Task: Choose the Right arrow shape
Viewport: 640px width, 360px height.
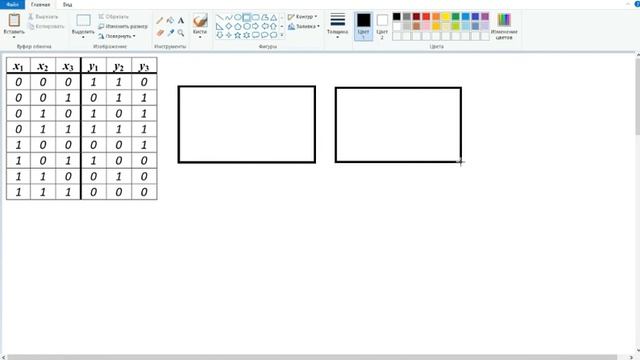Action: click(x=256, y=26)
